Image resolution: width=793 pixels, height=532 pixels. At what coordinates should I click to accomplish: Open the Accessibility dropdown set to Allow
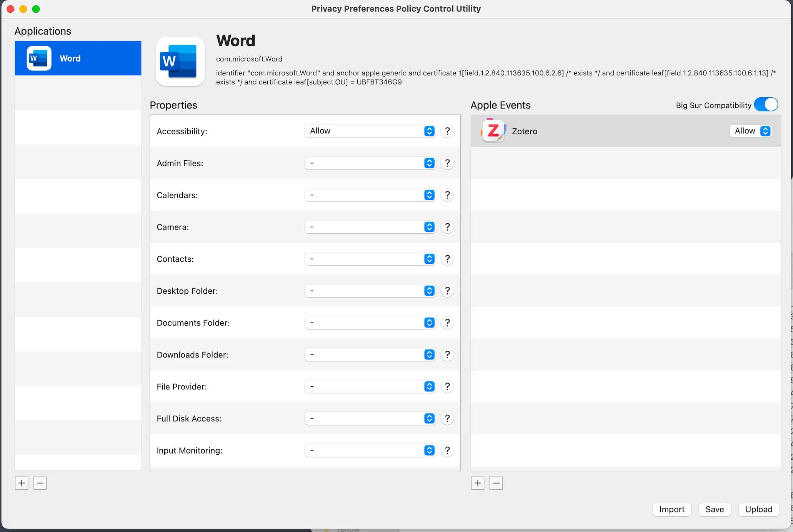370,131
